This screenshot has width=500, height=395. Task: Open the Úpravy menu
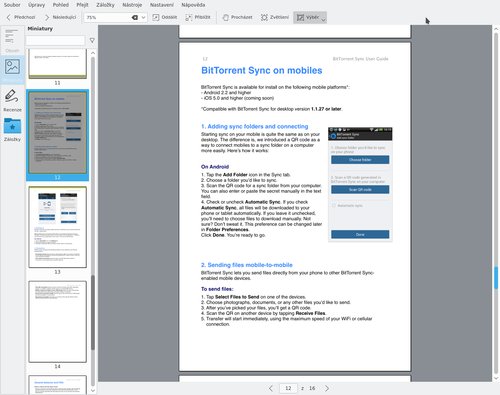36,5
